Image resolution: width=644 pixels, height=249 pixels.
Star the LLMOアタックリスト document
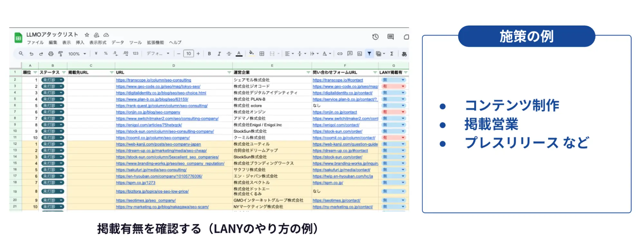pos(87,35)
